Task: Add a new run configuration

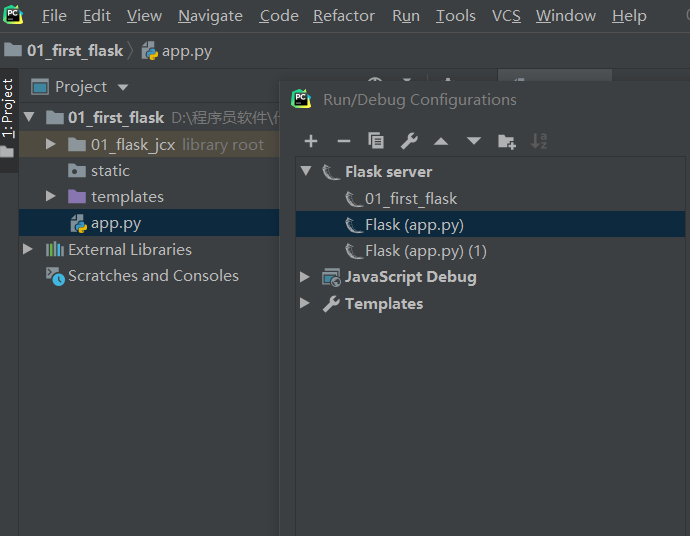Action: pyautogui.click(x=311, y=141)
